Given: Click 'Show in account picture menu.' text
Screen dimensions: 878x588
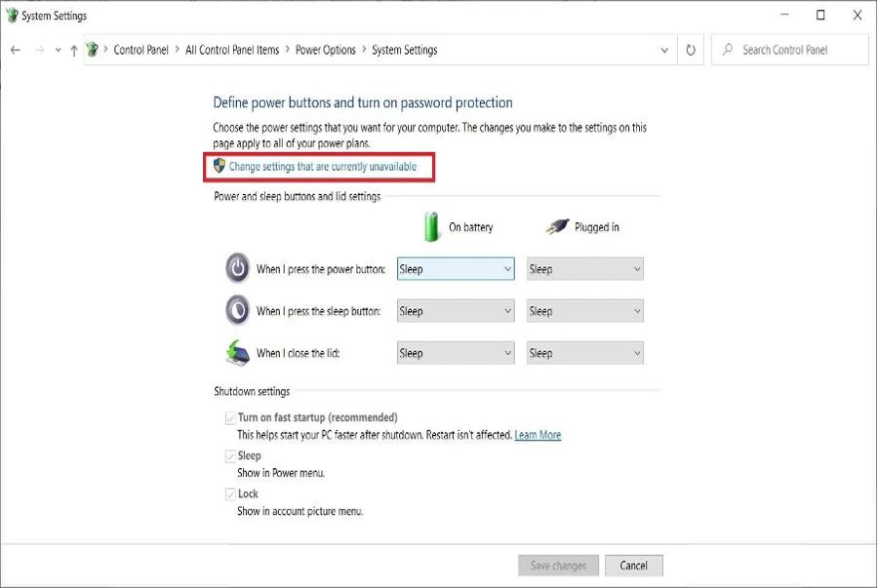Looking at the screenshot, I should pos(300,511).
